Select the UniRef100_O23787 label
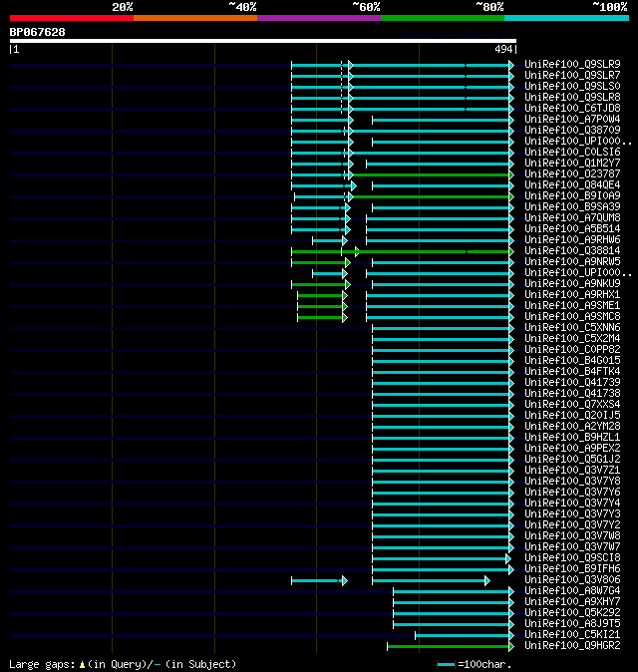The height and width of the screenshot is (672, 638). pyautogui.click(x=572, y=174)
